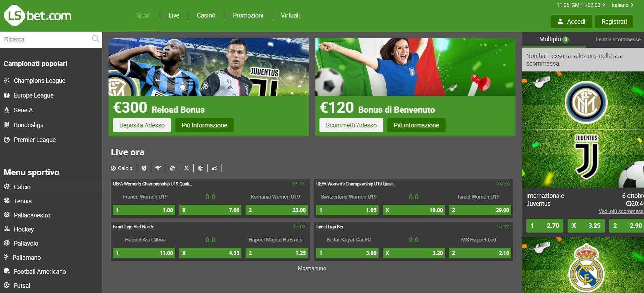
Task: Click the user icon on Accedi button
Action: point(560,22)
